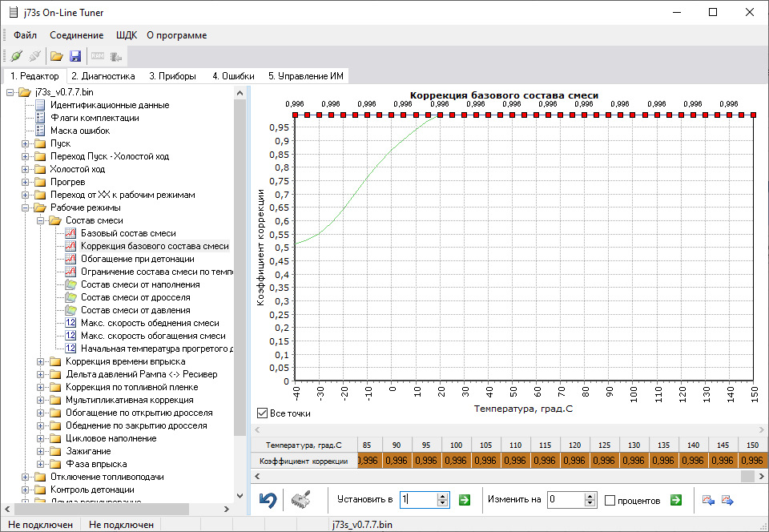
Task: Increase Установить в using the up stepper
Action: pos(441,494)
